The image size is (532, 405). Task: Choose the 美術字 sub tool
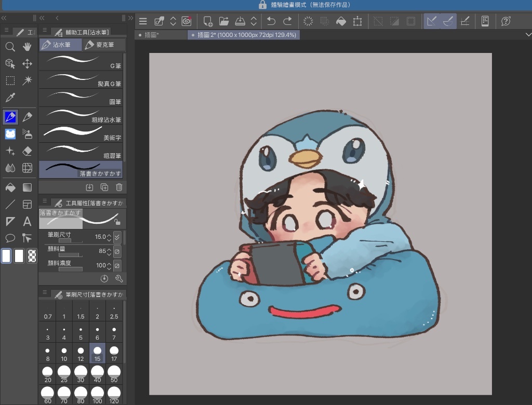pyautogui.click(x=81, y=133)
